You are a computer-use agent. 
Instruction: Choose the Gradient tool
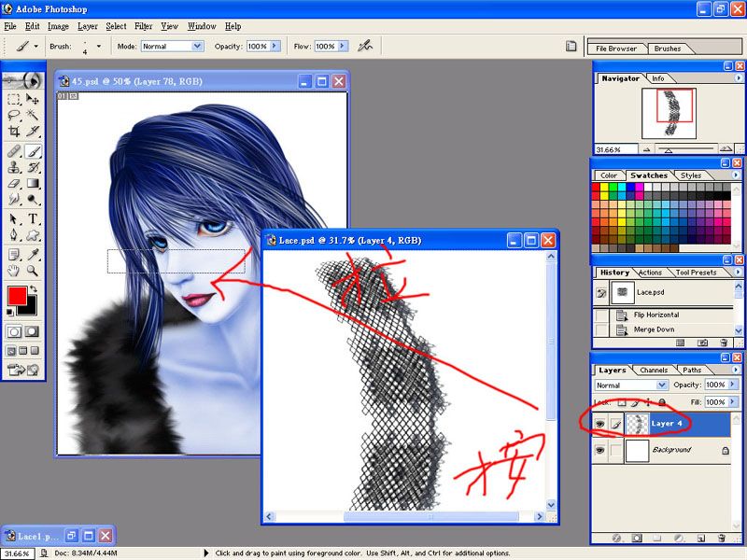pos(33,183)
